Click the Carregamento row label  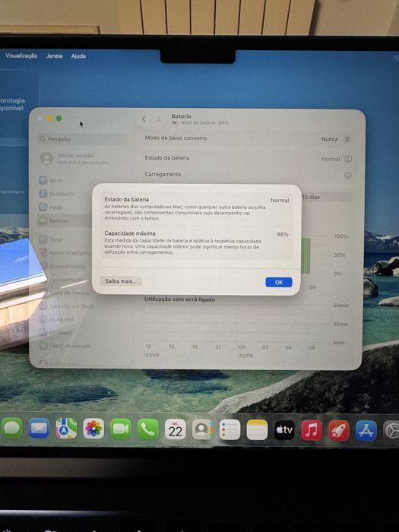click(163, 174)
